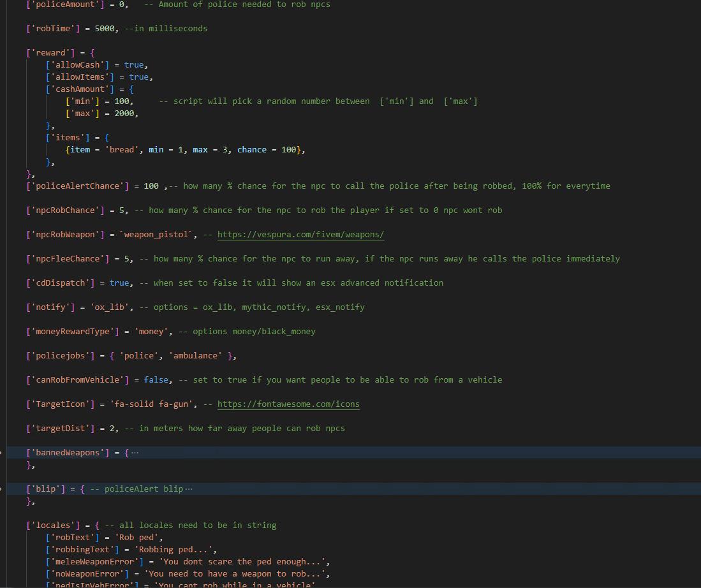
Task: Click the cdDispatch true value
Action: tap(120, 283)
